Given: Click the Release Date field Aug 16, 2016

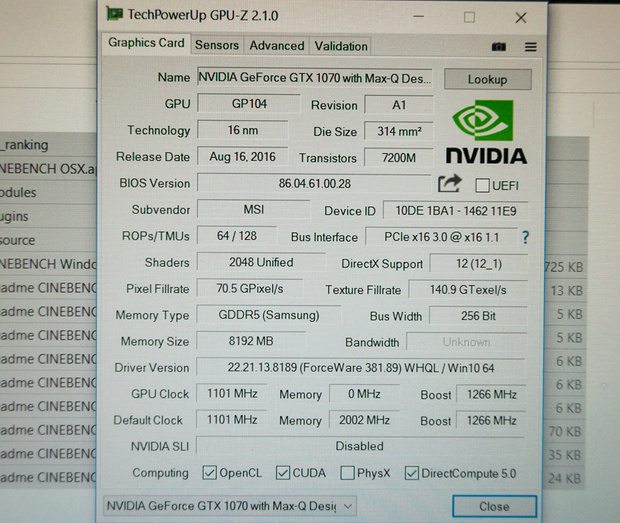Looking at the screenshot, I should (243, 157).
